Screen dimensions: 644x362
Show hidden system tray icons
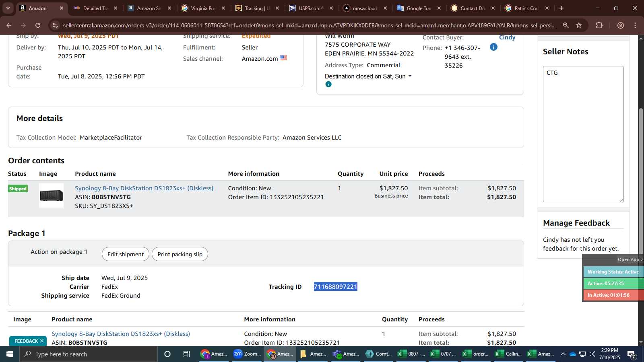pyautogui.click(x=563, y=354)
